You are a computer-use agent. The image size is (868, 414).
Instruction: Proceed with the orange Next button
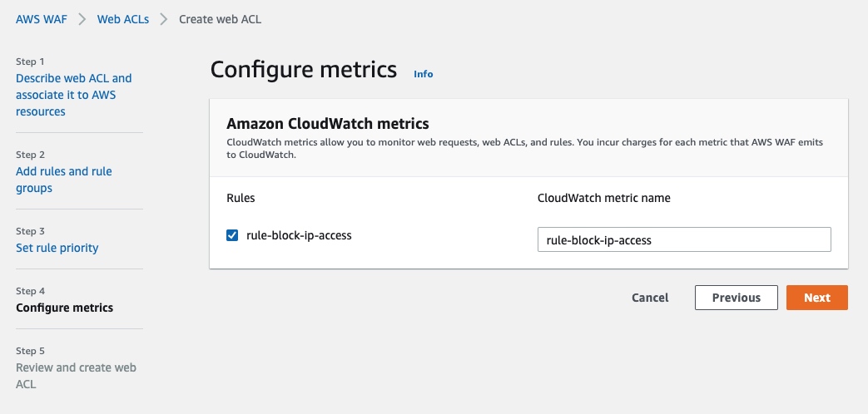tap(816, 298)
